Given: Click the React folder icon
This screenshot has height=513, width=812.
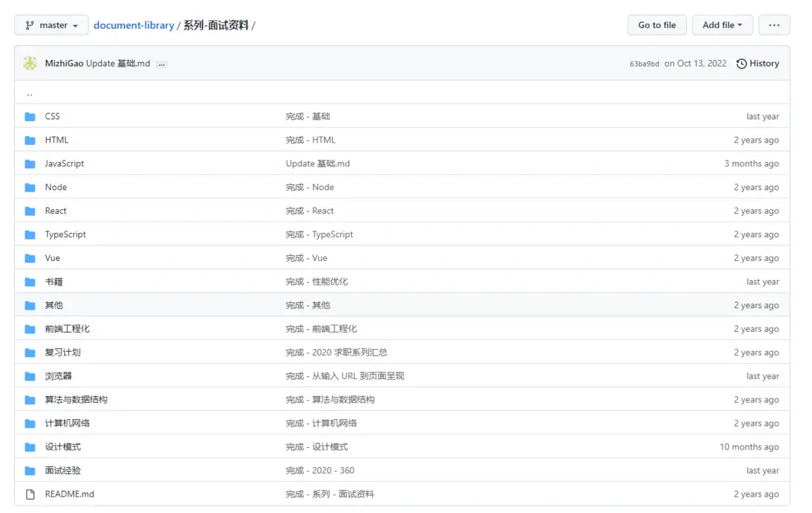Looking at the screenshot, I should pos(30,211).
